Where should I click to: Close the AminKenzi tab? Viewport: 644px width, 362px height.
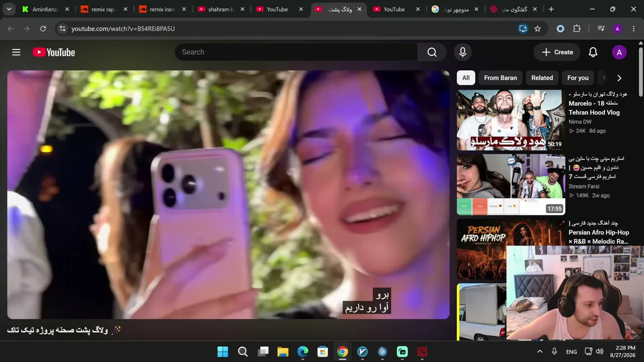(67, 9)
